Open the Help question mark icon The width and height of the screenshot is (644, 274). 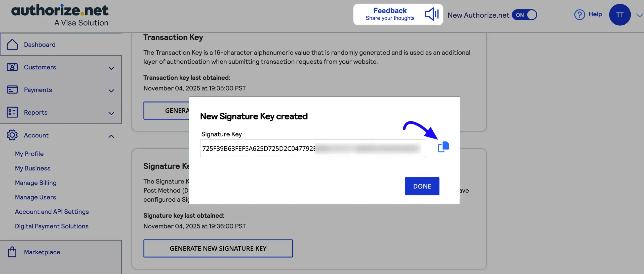[x=580, y=14]
